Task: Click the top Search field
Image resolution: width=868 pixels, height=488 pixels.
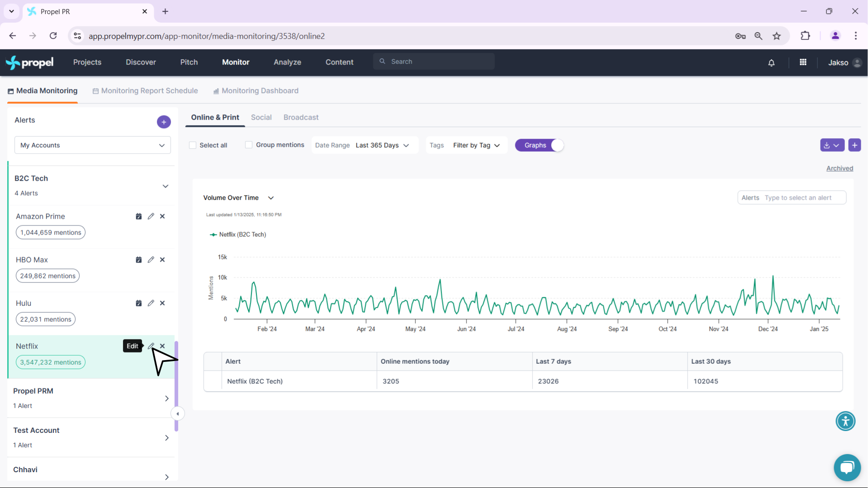Action: click(434, 61)
